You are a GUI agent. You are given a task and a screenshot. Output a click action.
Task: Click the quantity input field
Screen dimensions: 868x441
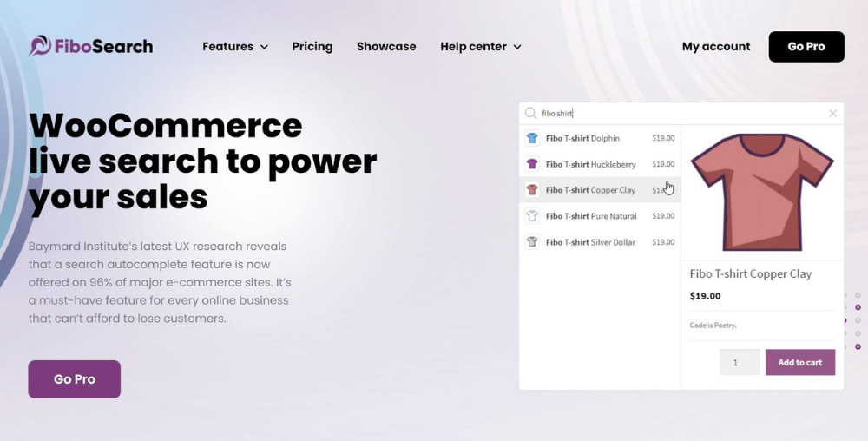click(739, 362)
